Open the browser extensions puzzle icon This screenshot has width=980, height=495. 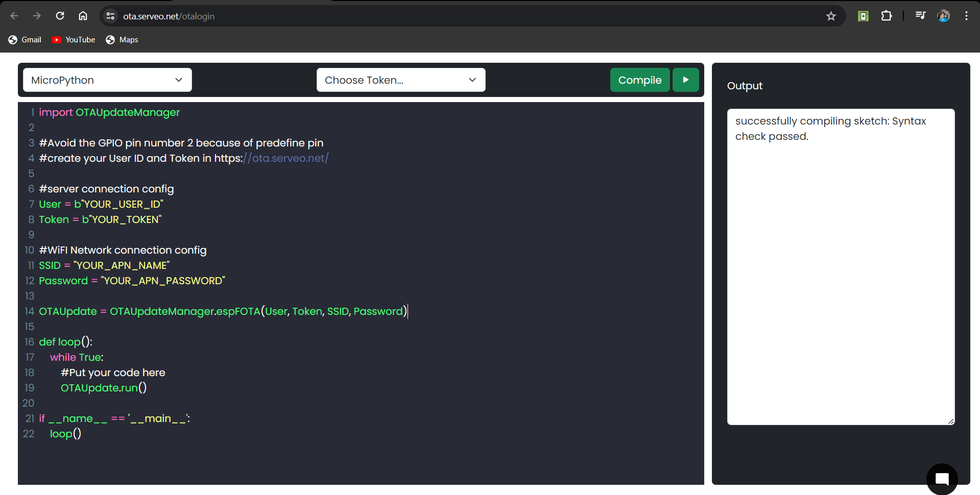(x=886, y=16)
